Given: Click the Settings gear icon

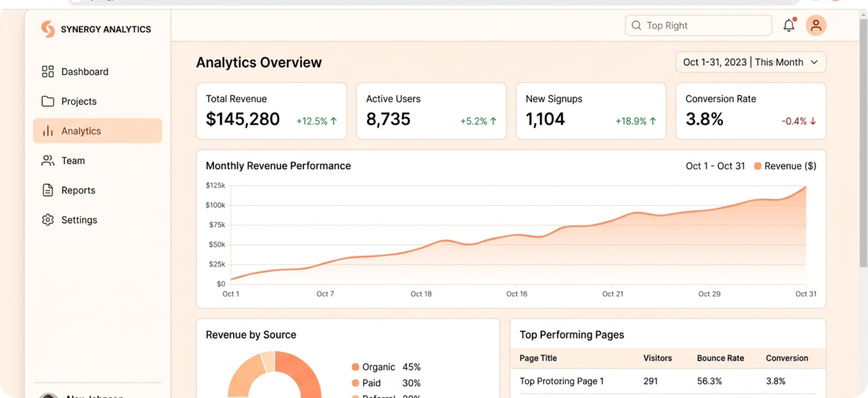Looking at the screenshot, I should pos(48,220).
